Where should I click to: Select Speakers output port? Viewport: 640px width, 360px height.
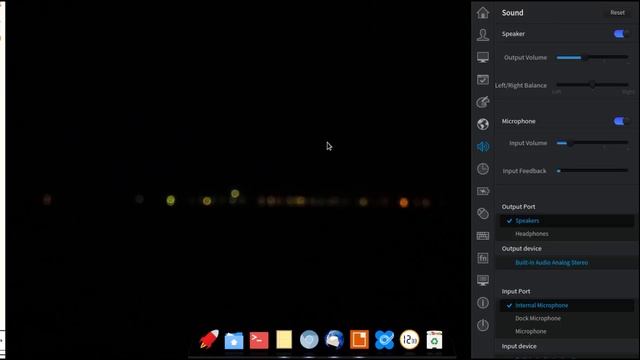pos(567,221)
